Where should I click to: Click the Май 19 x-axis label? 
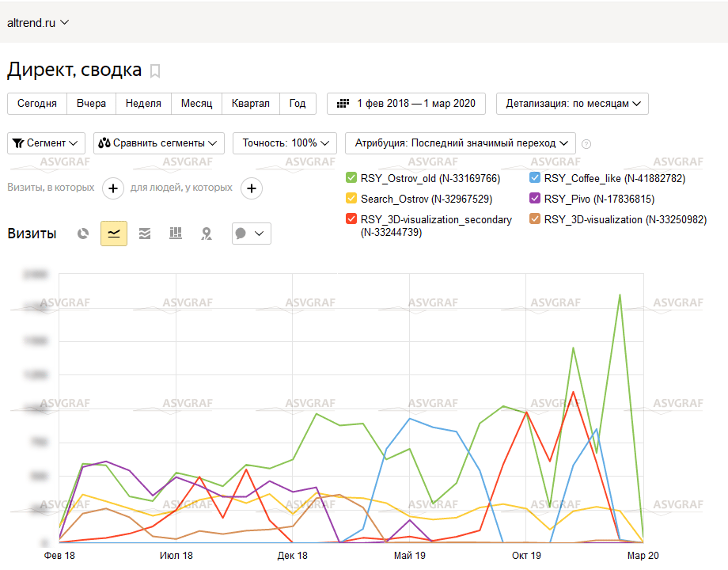pos(410,556)
